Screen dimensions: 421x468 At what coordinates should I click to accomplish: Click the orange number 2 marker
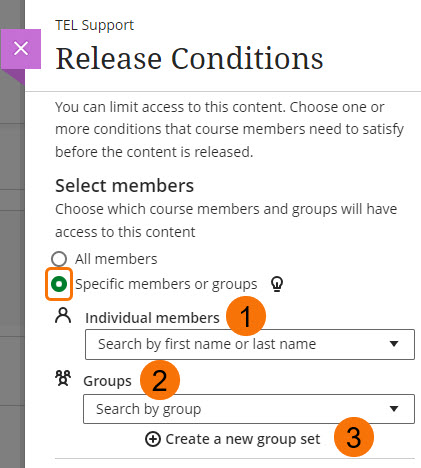click(x=160, y=380)
